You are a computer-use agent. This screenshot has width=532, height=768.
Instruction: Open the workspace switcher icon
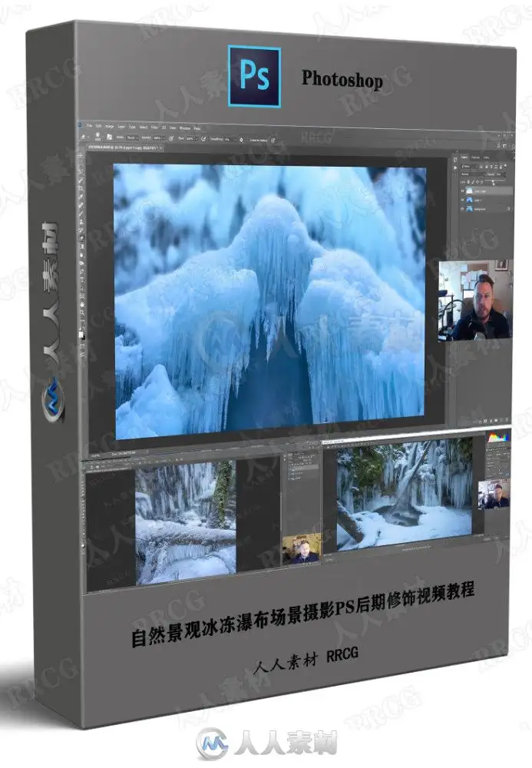[x=504, y=145]
